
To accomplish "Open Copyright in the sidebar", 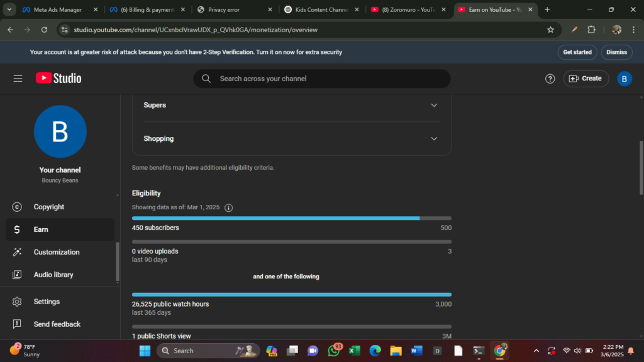I will coord(49,207).
